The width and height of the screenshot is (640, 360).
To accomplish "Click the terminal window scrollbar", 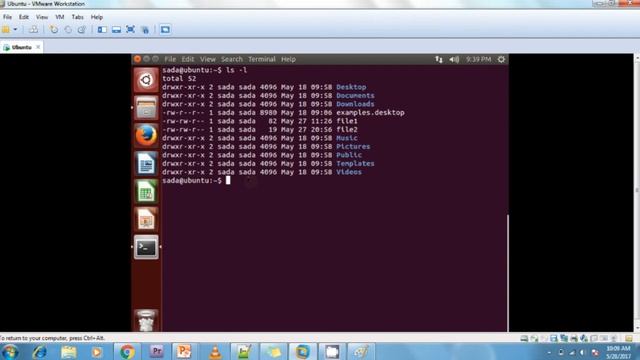I will click(508, 273).
